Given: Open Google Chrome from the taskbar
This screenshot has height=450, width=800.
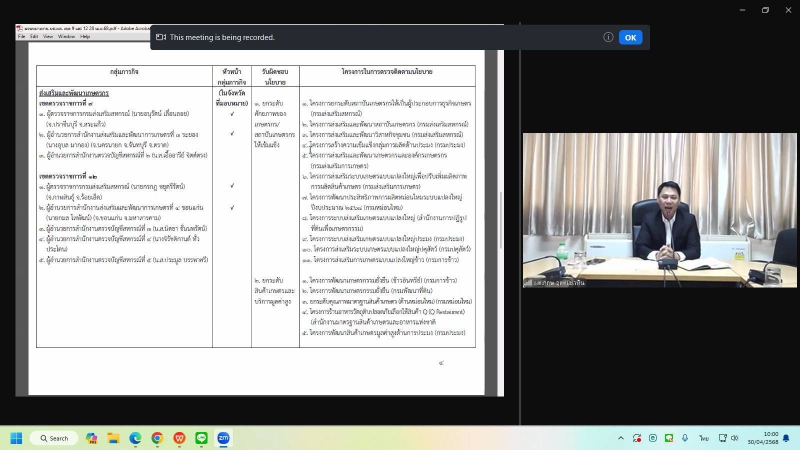Looking at the screenshot, I should click(x=158, y=438).
